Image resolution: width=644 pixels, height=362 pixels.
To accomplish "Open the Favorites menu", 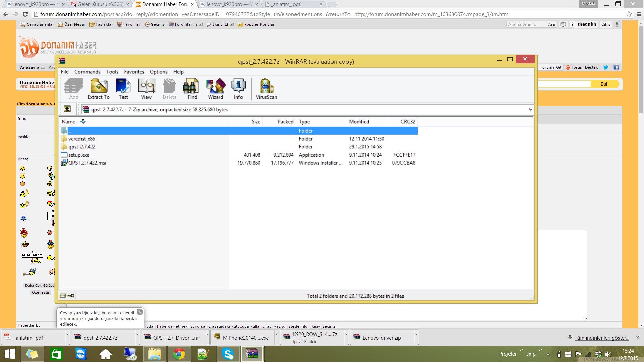I will pos(134,72).
